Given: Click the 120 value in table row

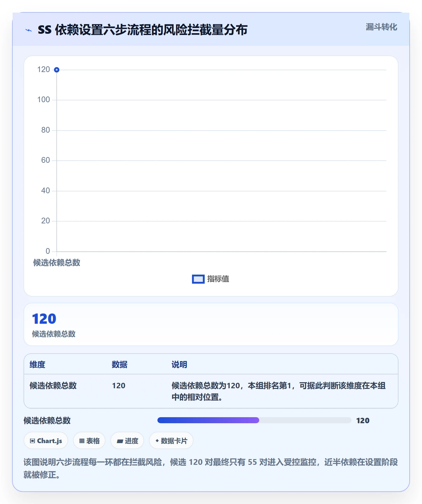Looking at the screenshot, I should click(x=118, y=386).
